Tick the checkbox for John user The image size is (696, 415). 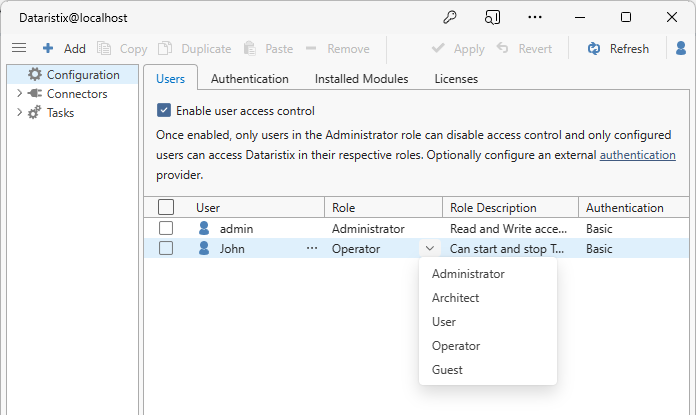(166, 249)
